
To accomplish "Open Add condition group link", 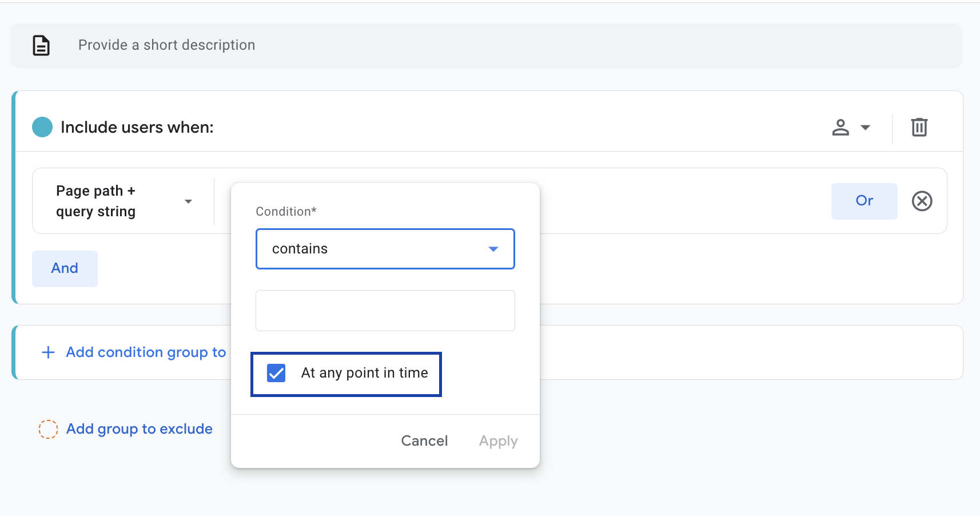I will tap(145, 352).
